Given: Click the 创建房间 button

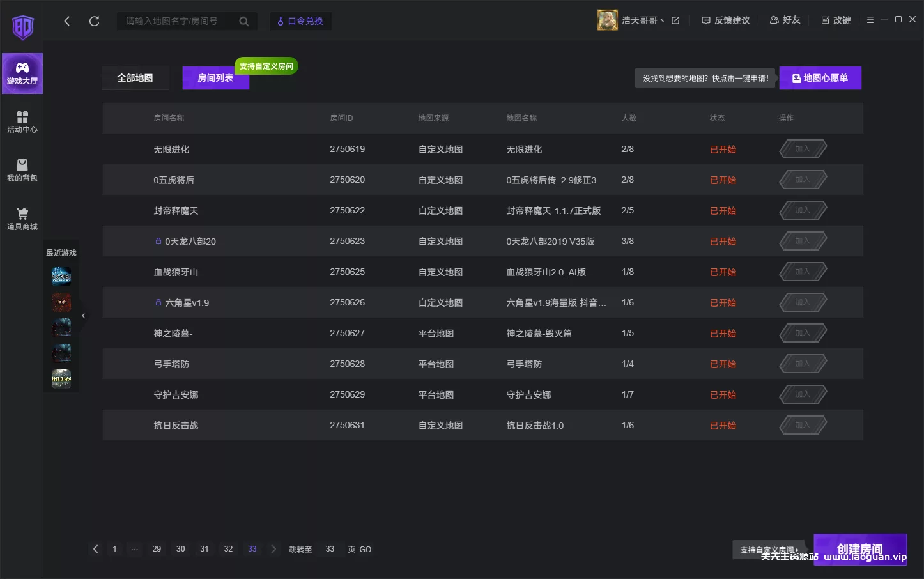Looking at the screenshot, I should tap(859, 549).
